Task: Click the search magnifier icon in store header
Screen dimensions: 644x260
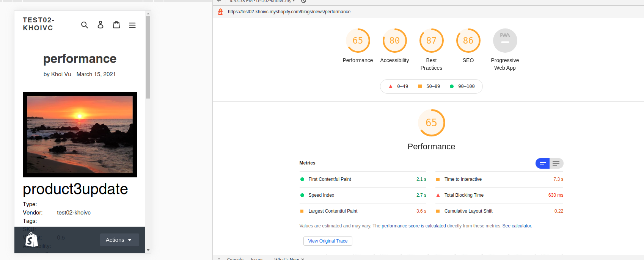Action: click(85, 25)
